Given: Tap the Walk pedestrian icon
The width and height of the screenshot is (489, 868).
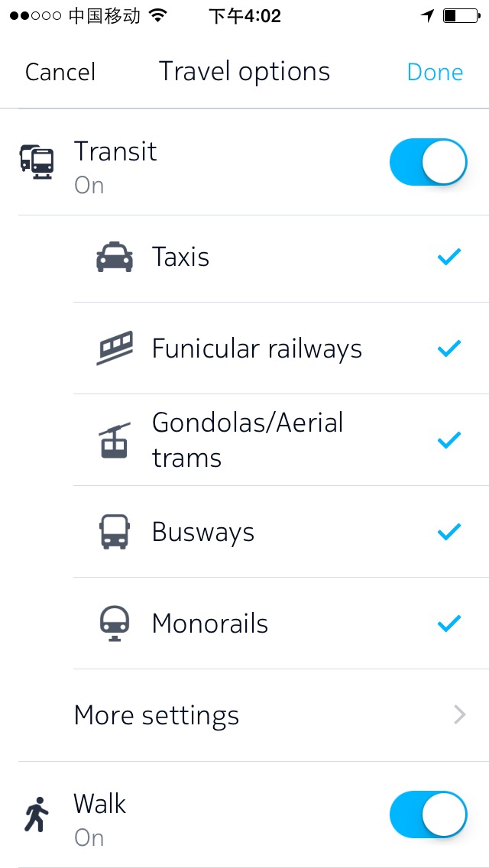Looking at the screenshot, I should point(37,815).
